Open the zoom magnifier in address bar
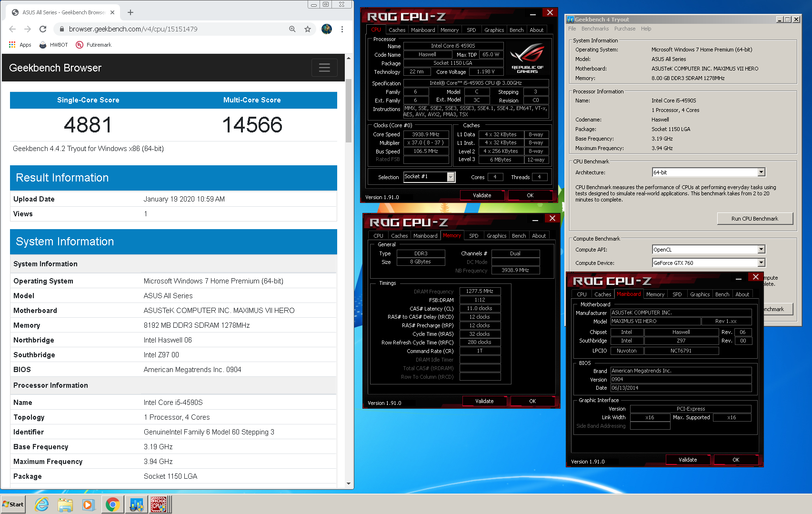Image resolution: width=812 pixels, height=514 pixels. (x=292, y=29)
